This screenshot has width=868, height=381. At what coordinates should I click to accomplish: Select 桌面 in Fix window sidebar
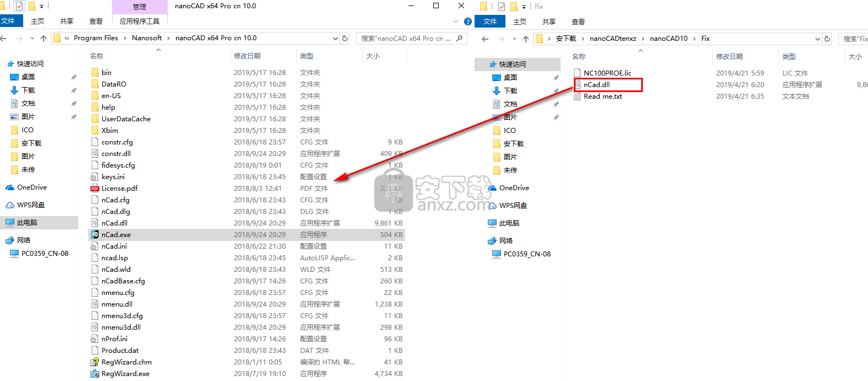point(510,78)
